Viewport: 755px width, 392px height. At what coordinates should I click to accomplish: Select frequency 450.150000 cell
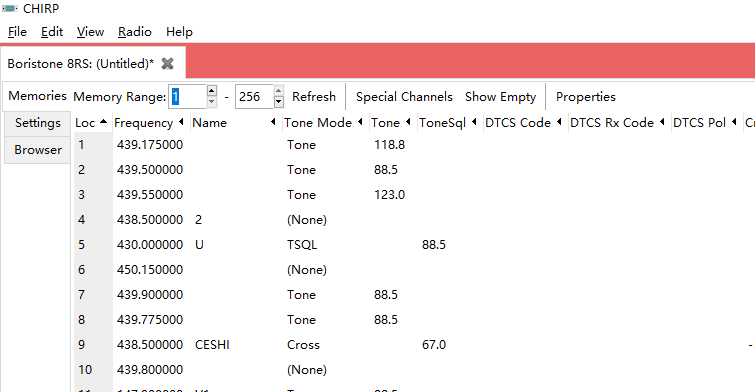pos(150,270)
